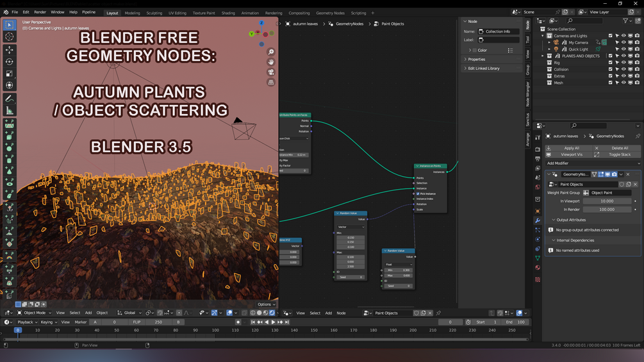Toggle modifier edit mode display icon
The image size is (644, 362).
[x=601, y=174]
